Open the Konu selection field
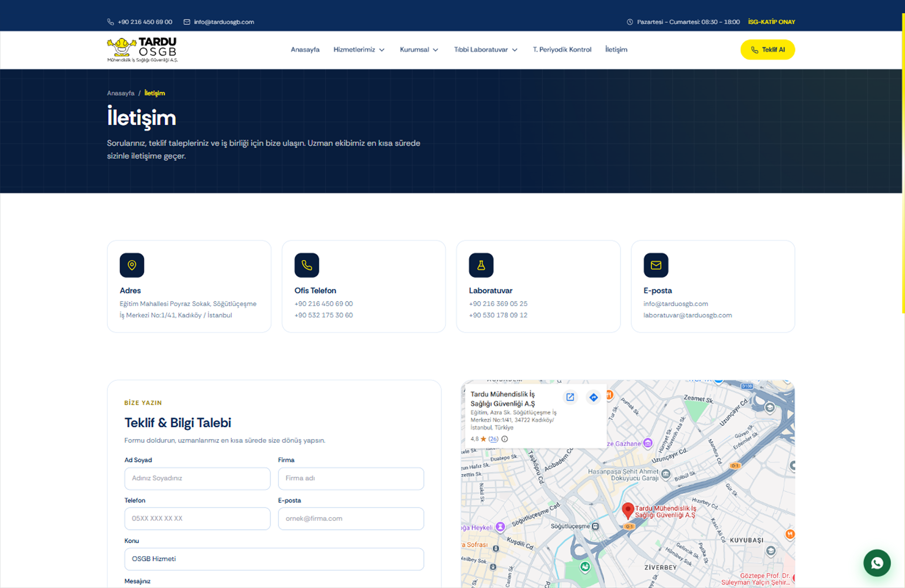Screen dimensions: 905x588 coord(274,559)
